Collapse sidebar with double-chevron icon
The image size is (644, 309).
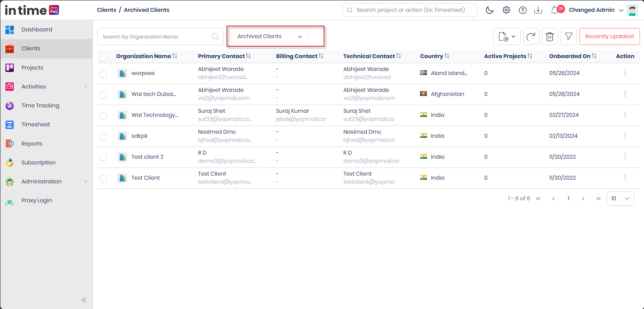[84, 300]
